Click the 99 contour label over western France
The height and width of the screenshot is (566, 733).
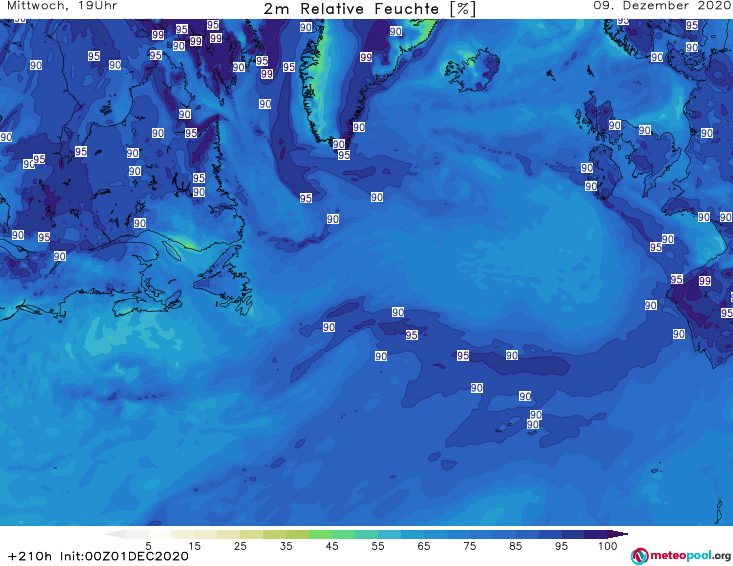point(705,281)
